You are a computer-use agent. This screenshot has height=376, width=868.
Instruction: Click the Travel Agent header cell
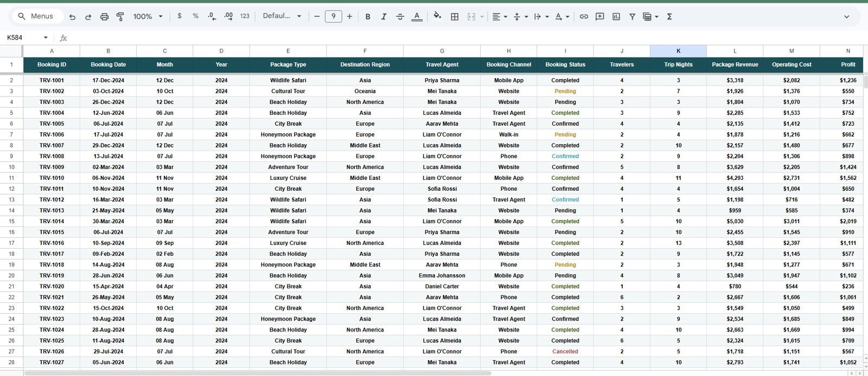click(442, 64)
